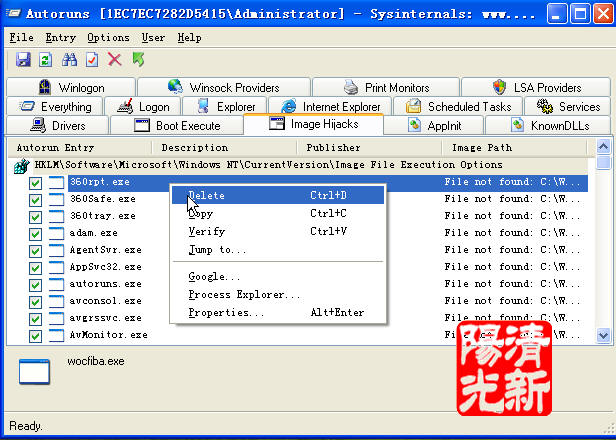Switch to the Winsock Providers tab

224,87
